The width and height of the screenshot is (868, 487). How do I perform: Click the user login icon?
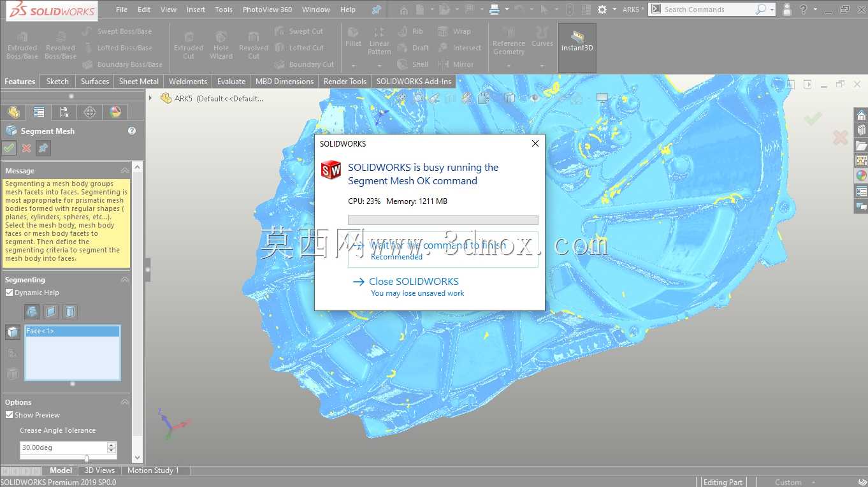point(787,10)
